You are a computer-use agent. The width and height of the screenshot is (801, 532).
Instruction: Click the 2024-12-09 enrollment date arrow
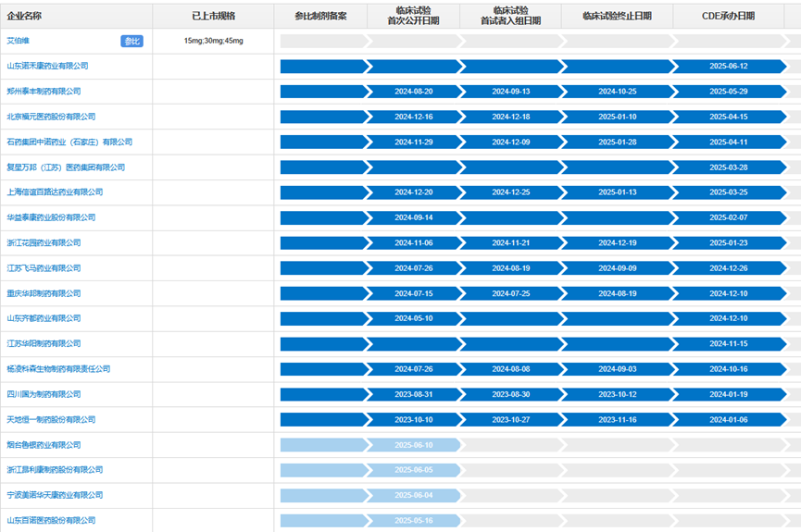pyautogui.click(x=511, y=142)
